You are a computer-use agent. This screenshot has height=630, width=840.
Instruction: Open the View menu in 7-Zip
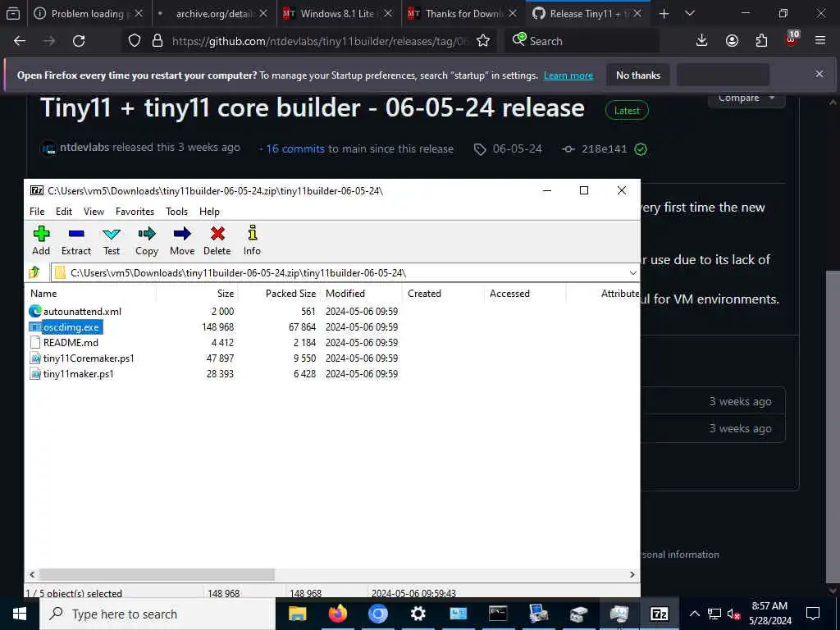[94, 212]
